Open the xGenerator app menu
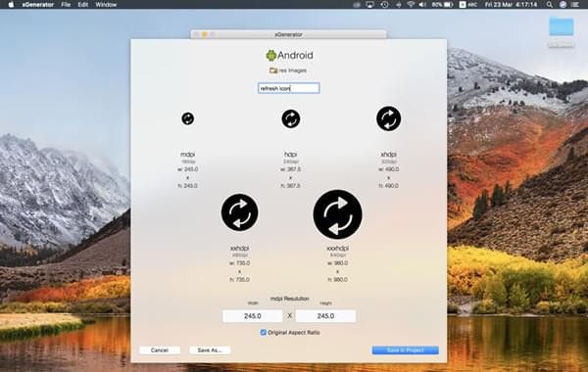Viewport: 588px width, 372px height. coord(38,5)
